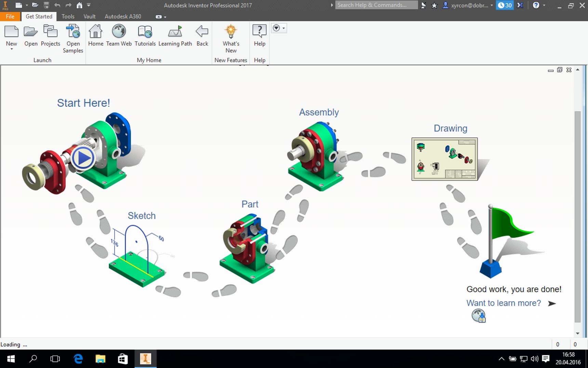Viewport: 588px width, 368px height.
Task: Open account dropdown for xyrcon@dobr...
Action: pos(468,5)
